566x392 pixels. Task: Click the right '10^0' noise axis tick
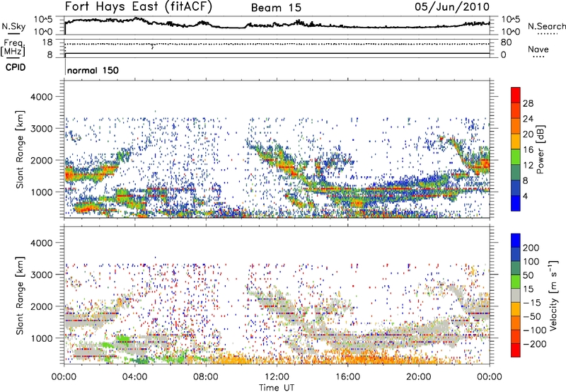510,32
